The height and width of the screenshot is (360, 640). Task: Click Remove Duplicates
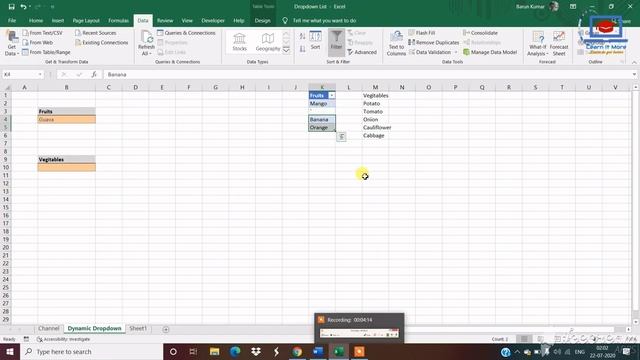[x=433, y=42]
